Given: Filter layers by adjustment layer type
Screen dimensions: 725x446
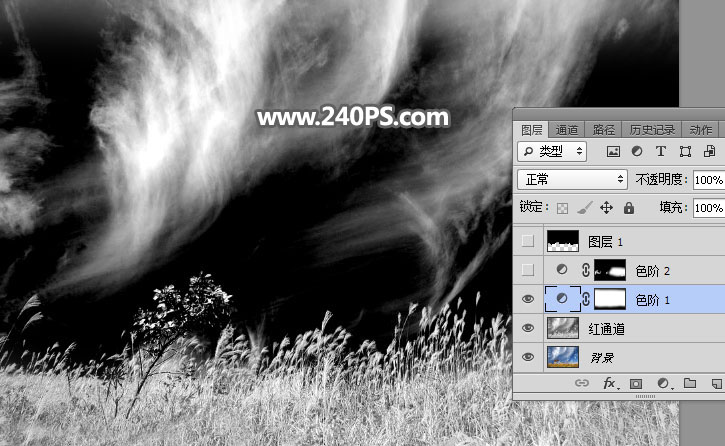Looking at the screenshot, I should 637,152.
